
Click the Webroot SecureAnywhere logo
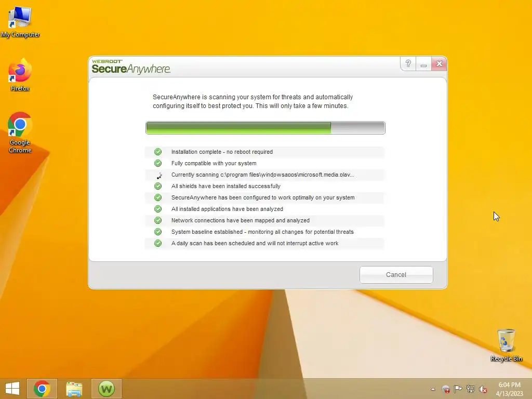coord(131,66)
